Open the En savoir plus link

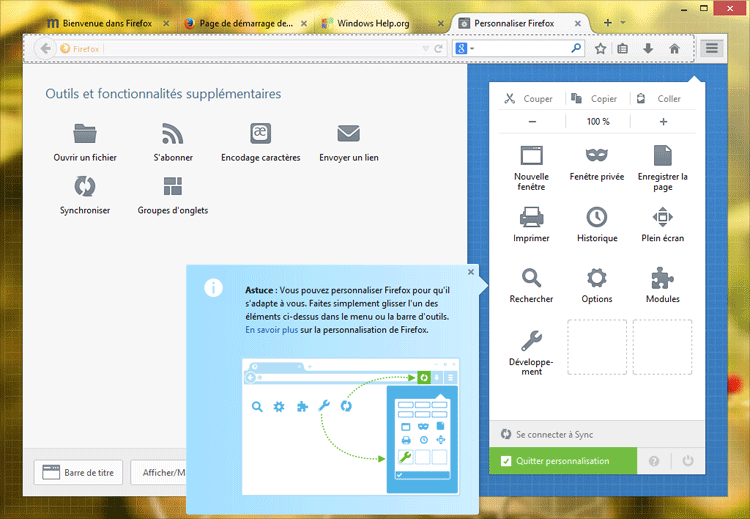[x=272, y=330]
